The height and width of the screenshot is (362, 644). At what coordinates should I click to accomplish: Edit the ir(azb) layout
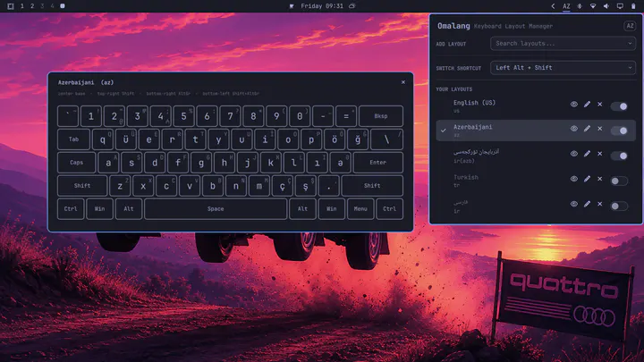587,154
